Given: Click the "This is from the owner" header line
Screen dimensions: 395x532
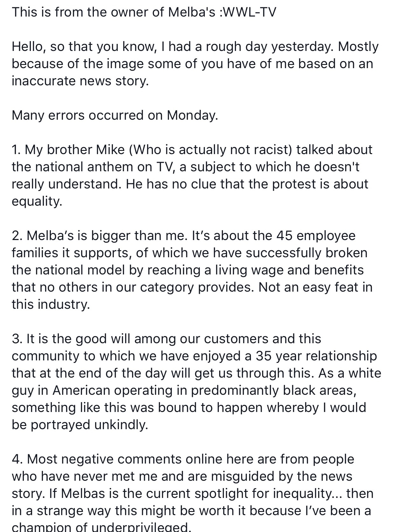Looking at the screenshot, I should [x=144, y=12].
